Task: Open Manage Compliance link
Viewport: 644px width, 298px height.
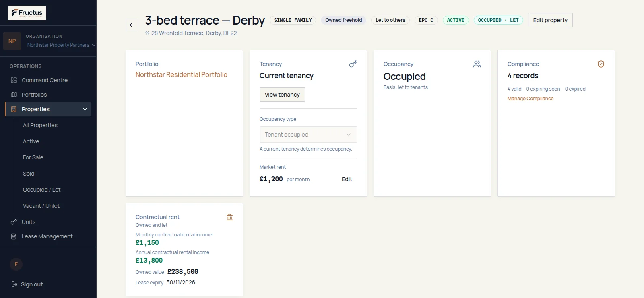Action: click(x=530, y=99)
